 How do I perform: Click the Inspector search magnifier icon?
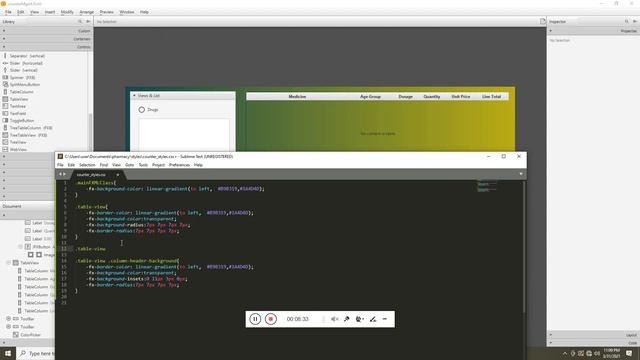click(627, 21)
